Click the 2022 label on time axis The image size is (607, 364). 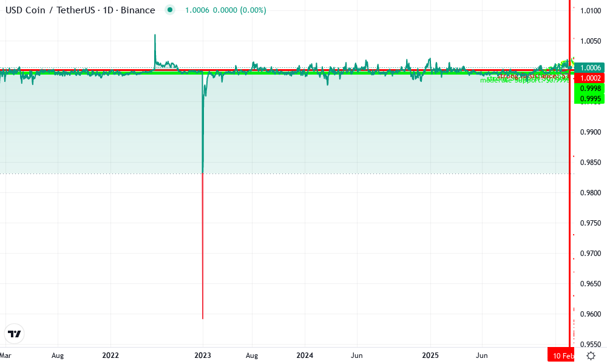click(x=110, y=356)
